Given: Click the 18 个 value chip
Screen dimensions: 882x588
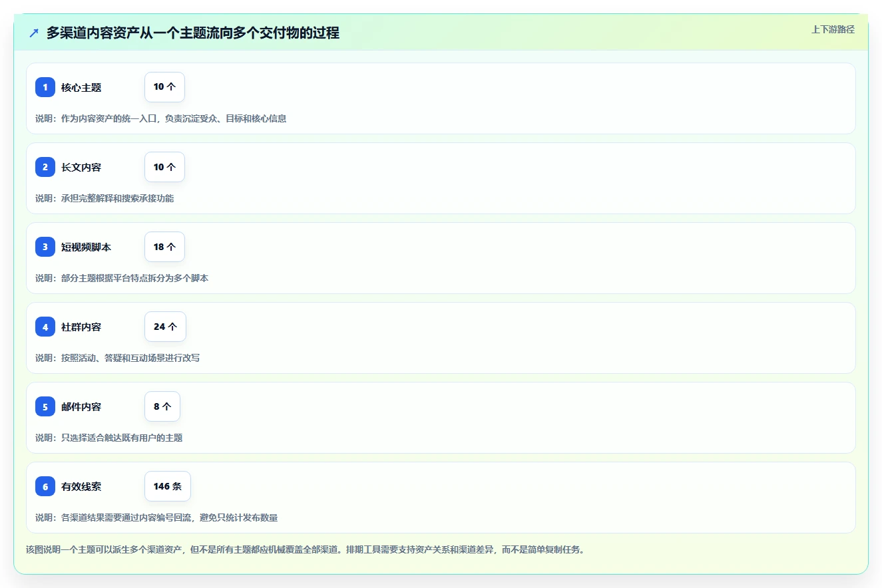Looking at the screenshot, I should point(164,247).
